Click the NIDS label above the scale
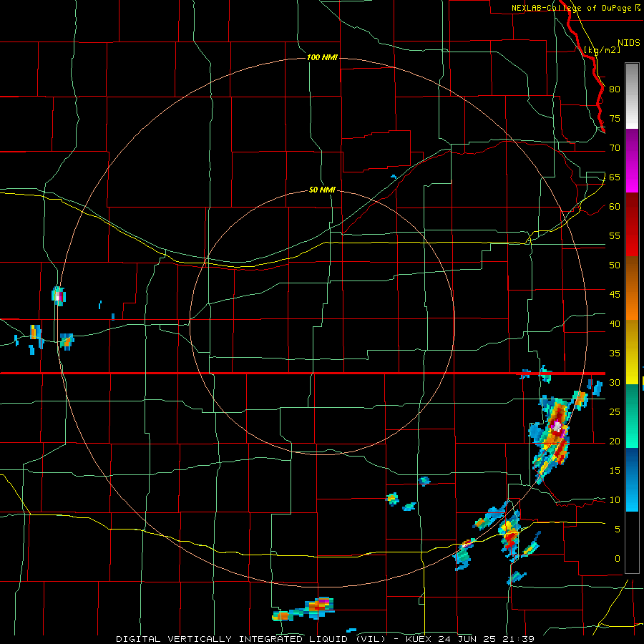This screenshot has height=644, width=644. 629,42
